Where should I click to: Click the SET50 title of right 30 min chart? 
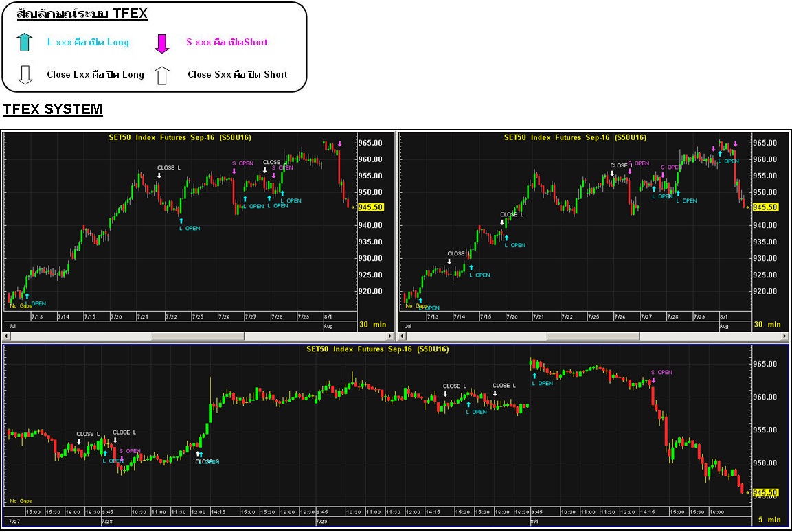[x=576, y=137]
